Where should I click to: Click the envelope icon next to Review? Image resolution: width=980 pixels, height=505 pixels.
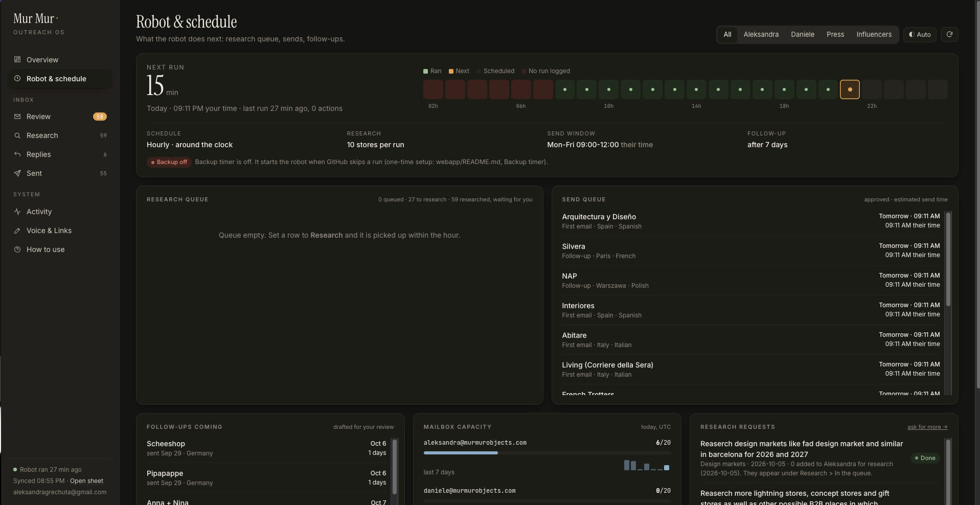click(x=17, y=117)
